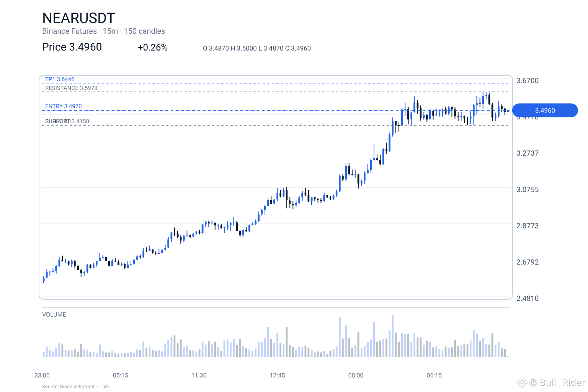
Task: Click the VOLUME panel label
Action: pos(54,315)
